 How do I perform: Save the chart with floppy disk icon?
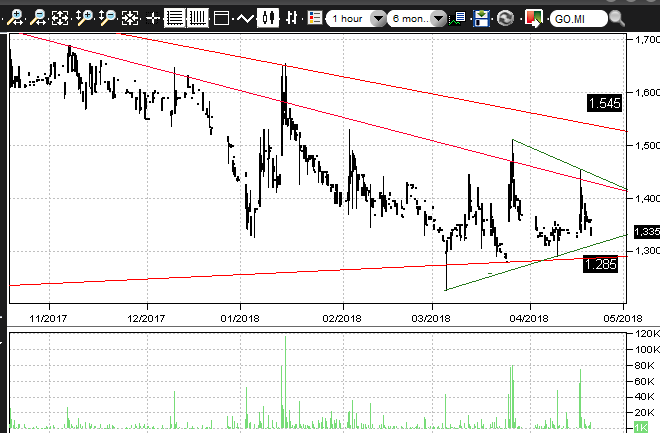tap(481, 19)
